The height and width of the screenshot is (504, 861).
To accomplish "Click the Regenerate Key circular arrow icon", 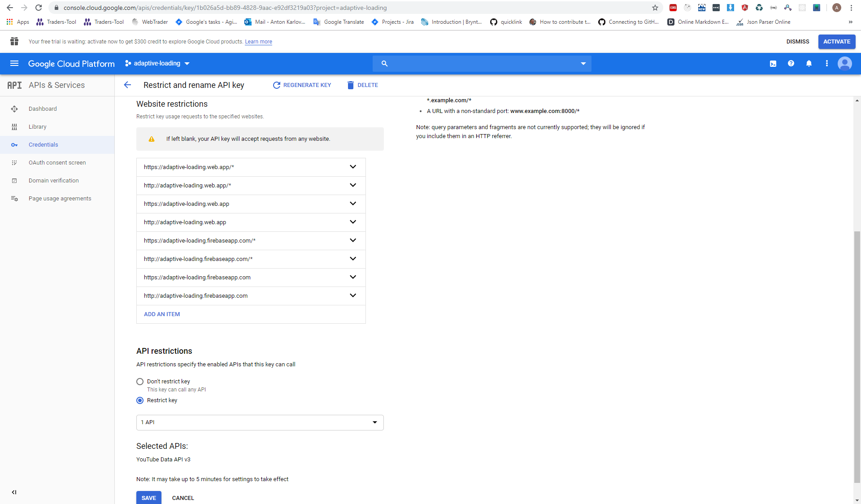I will 277,85.
